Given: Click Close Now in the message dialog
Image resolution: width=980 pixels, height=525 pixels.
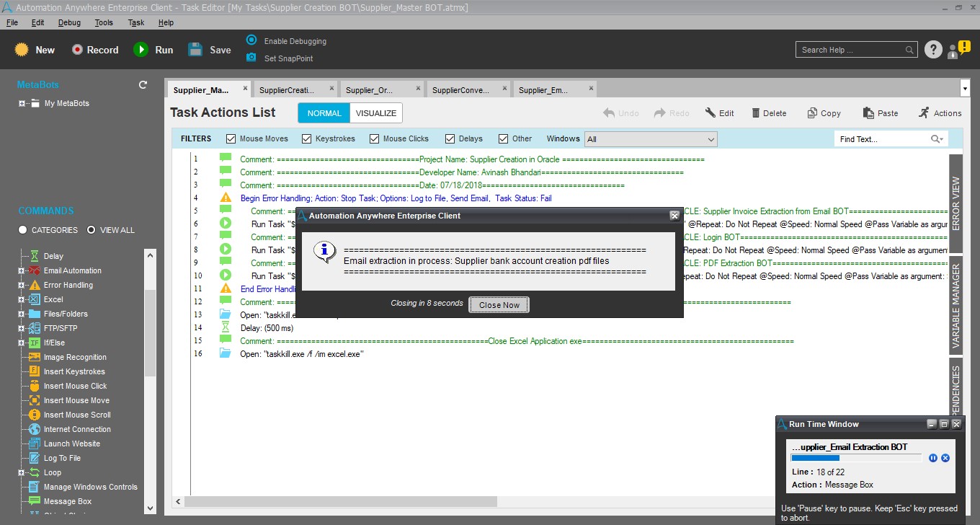Looking at the screenshot, I should 499,305.
